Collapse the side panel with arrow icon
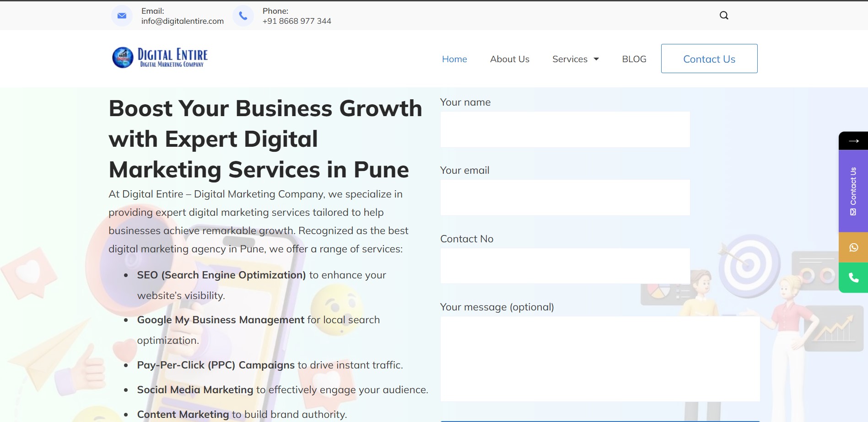 tap(853, 141)
